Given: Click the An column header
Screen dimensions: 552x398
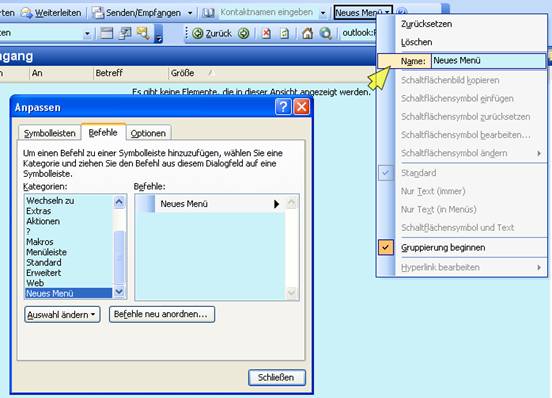Looking at the screenshot, I should (x=61, y=73).
